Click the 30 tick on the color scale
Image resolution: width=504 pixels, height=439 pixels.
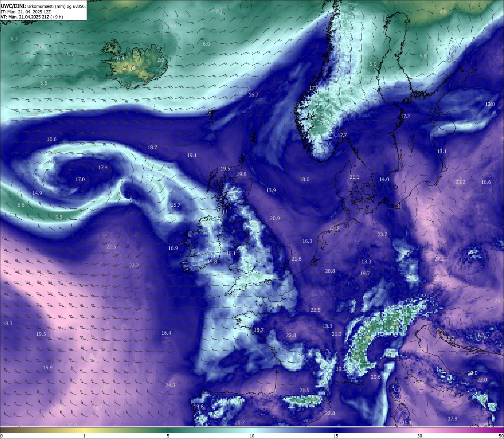pos(420,436)
